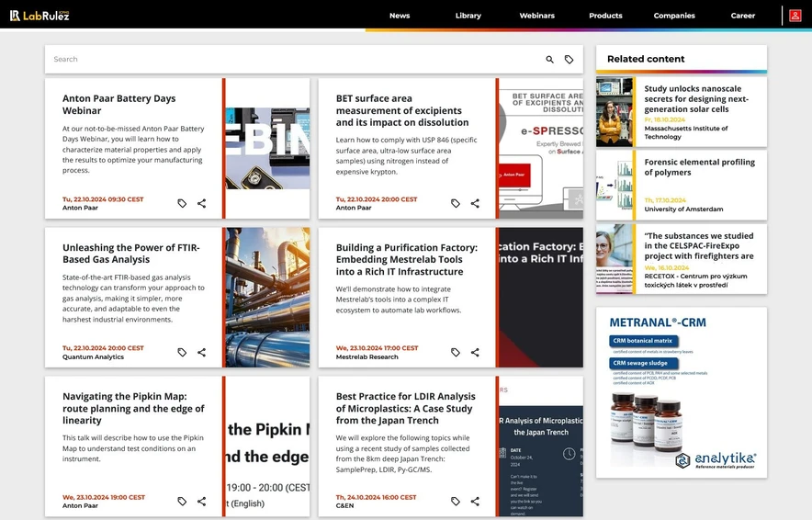Click the We, 23.10.2024 17:00 CEST date
The image size is (812, 520).
[x=377, y=348]
